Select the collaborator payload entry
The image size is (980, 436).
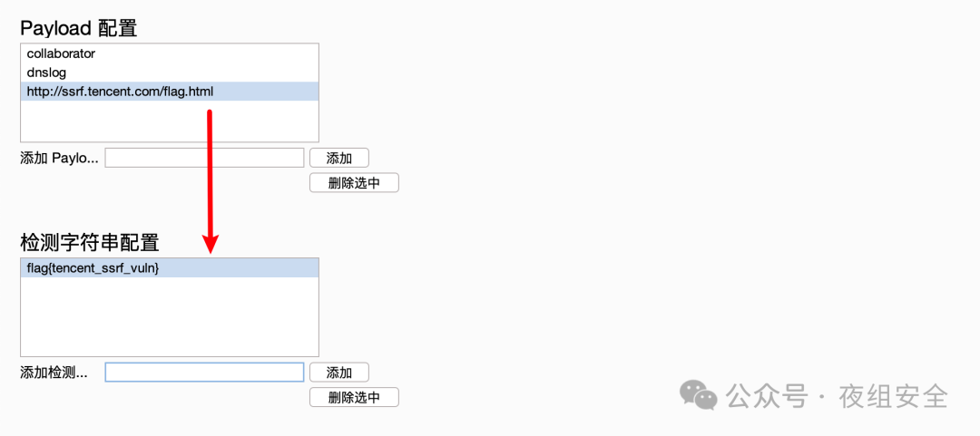[61, 53]
